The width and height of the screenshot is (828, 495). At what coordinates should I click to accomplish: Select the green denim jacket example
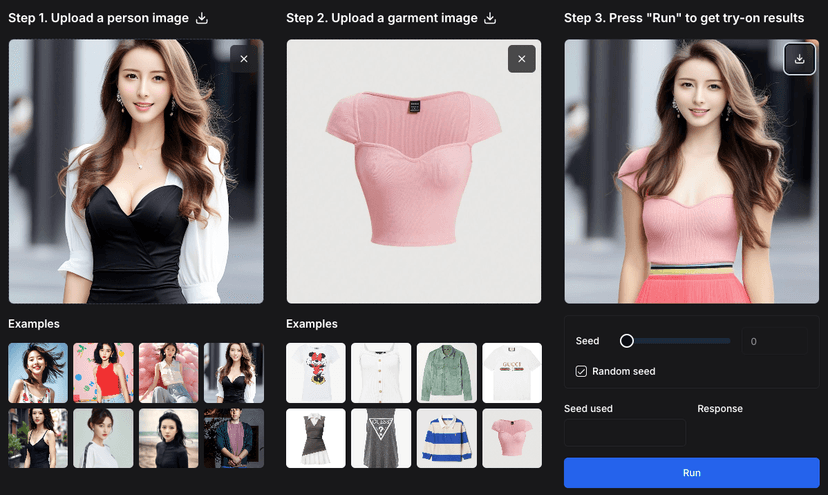pyautogui.click(x=446, y=372)
